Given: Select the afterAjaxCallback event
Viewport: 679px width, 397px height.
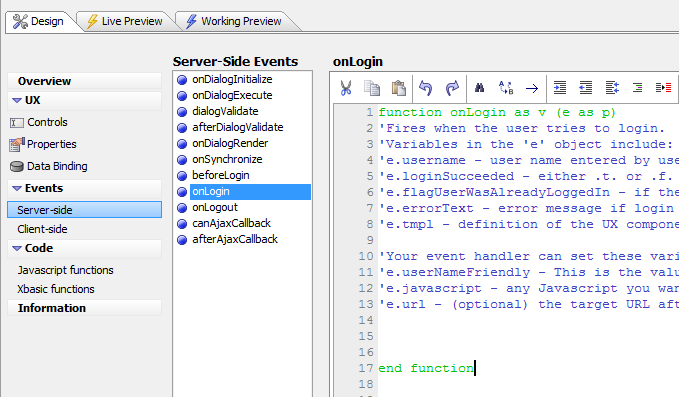Looking at the screenshot, I should point(235,240).
